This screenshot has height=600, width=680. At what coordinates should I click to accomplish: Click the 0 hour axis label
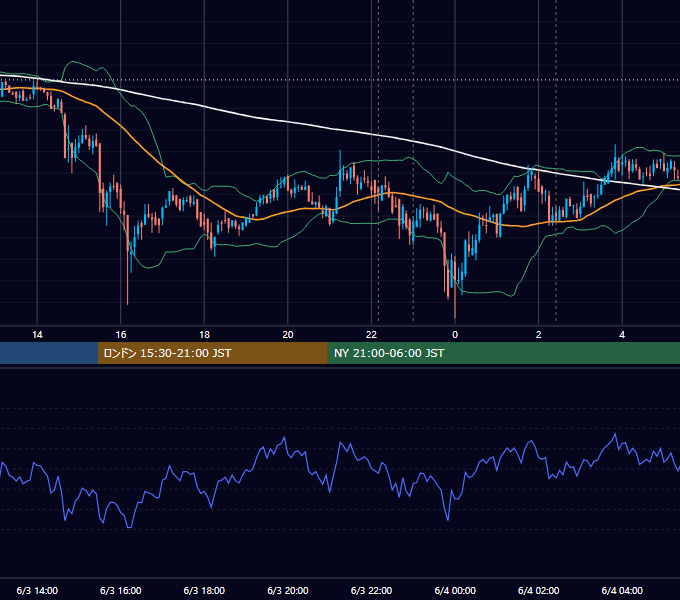click(x=455, y=335)
